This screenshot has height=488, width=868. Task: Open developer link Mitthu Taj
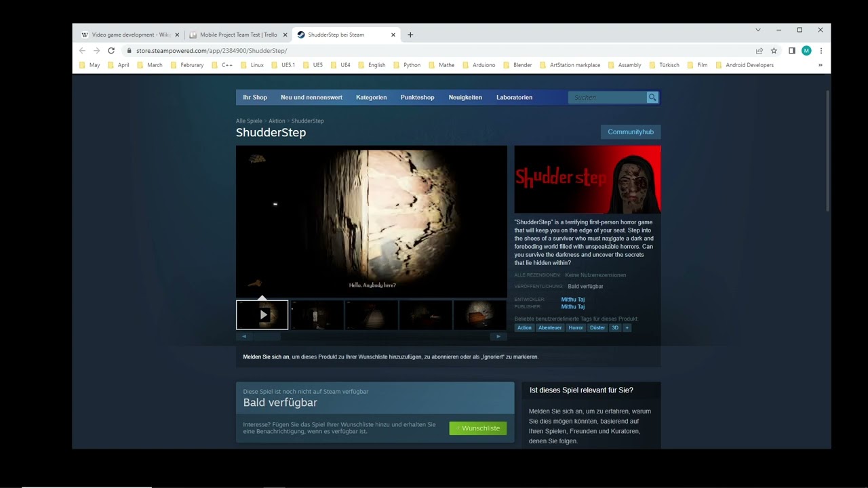[573, 300]
